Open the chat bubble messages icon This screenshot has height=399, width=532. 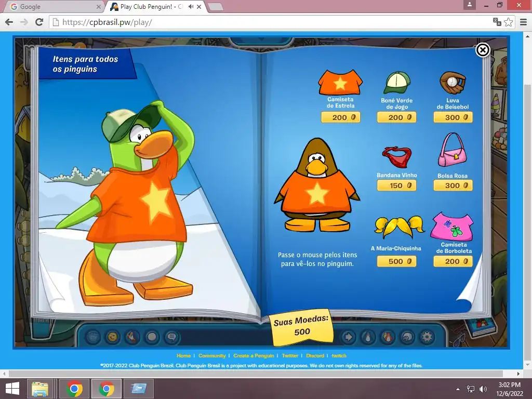click(x=171, y=337)
